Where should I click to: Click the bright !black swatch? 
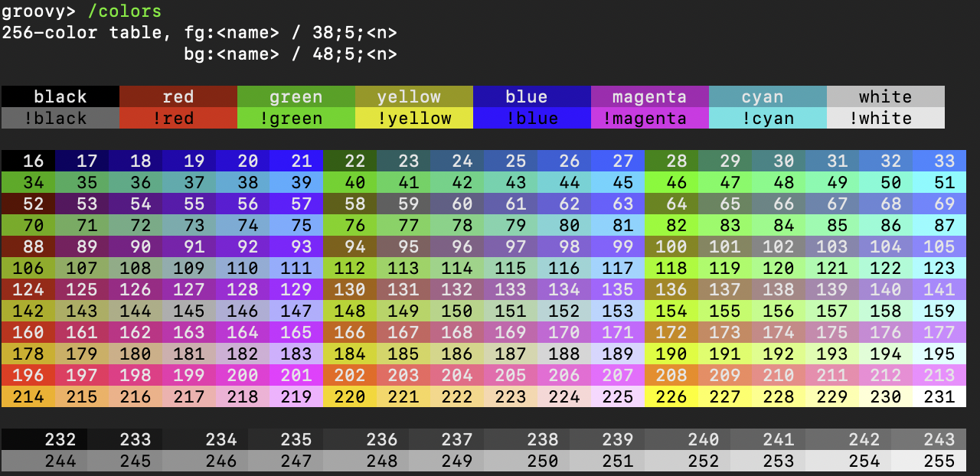tap(60, 118)
